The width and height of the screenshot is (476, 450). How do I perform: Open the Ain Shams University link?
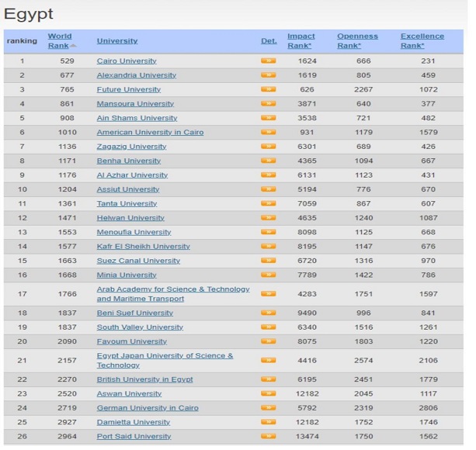[137, 118]
